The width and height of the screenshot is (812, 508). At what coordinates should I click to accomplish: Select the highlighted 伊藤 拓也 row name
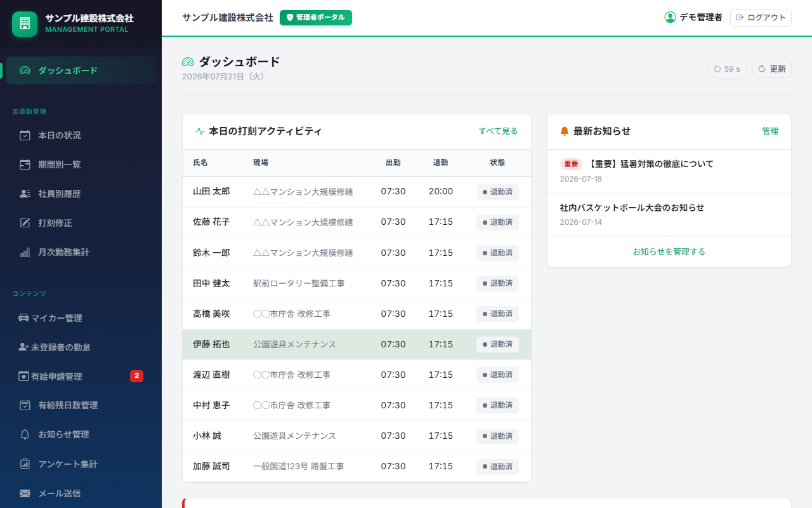tap(211, 344)
